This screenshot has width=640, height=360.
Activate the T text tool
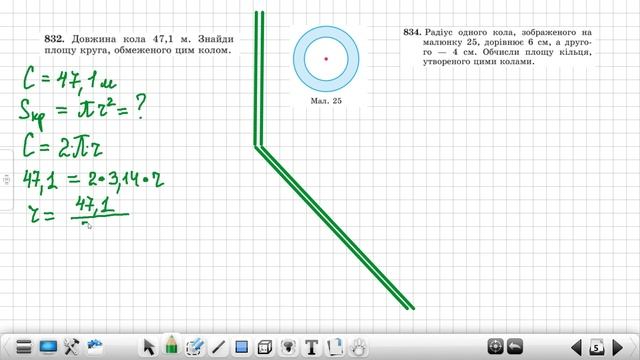click(x=311, y=348)
